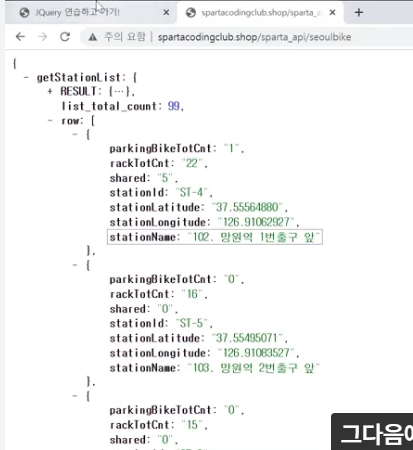Expand the RESULT object
This screenshot has height=450, width=413.
click(x=50, y=91)
